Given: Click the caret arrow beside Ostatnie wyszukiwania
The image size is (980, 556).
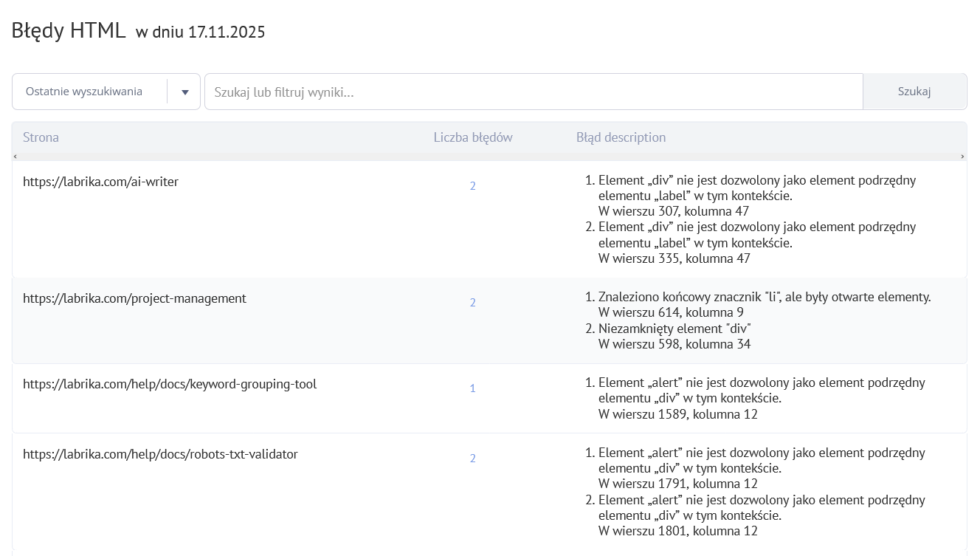Looking at the screenshot, I should pos(184,92).
